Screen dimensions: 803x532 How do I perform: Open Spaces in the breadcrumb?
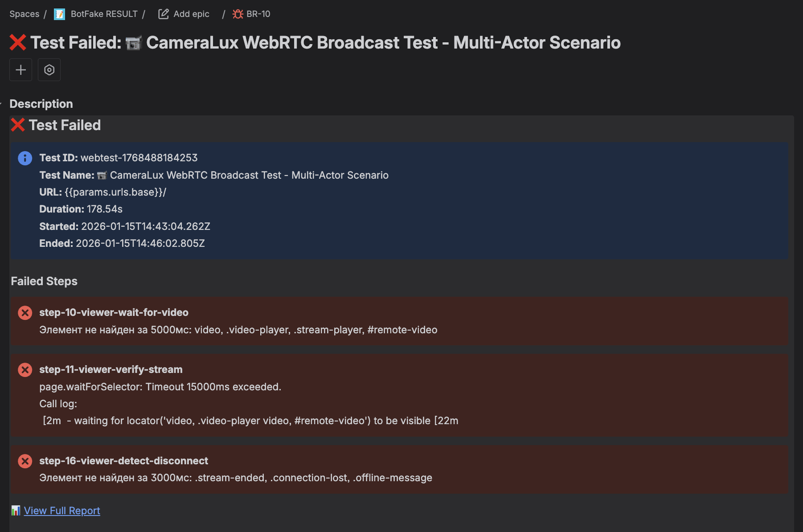[x=25, y=14]
